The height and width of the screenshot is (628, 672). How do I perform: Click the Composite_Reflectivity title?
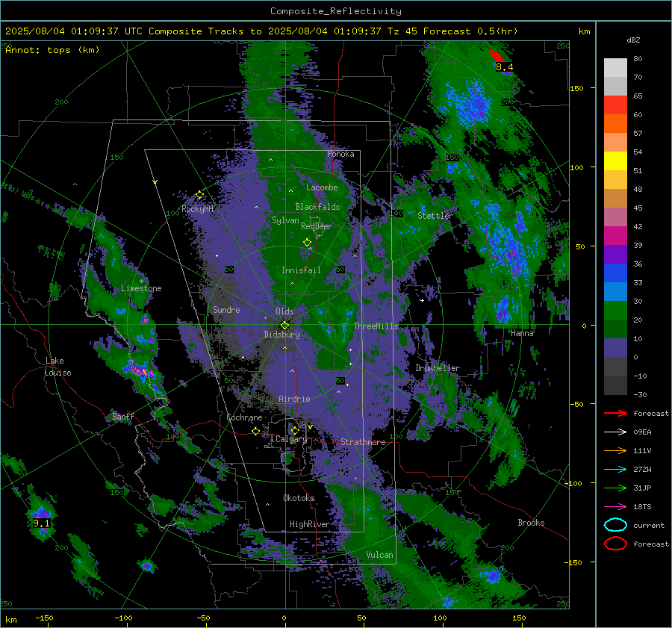coord(336,11)
